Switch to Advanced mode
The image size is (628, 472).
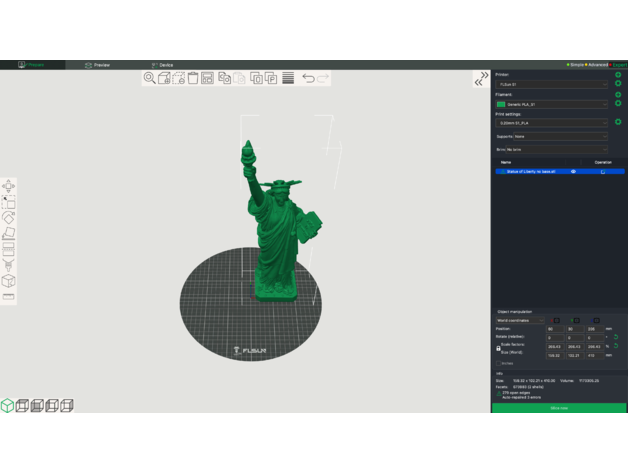tap(597, 65)
